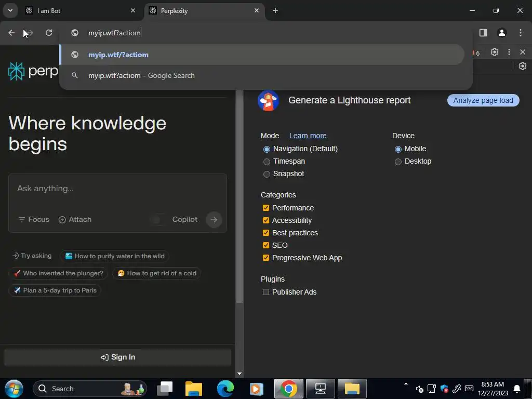Open the tab search chevron dropdown
This screenshot has height=399, width=532.
(x=10, y=10)
